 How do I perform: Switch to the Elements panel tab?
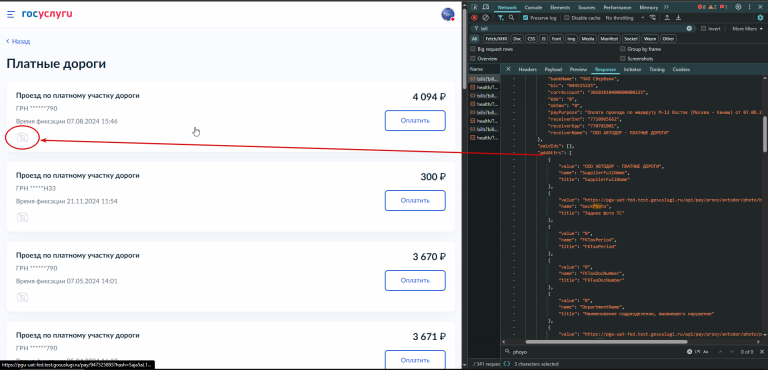(560, 7)
